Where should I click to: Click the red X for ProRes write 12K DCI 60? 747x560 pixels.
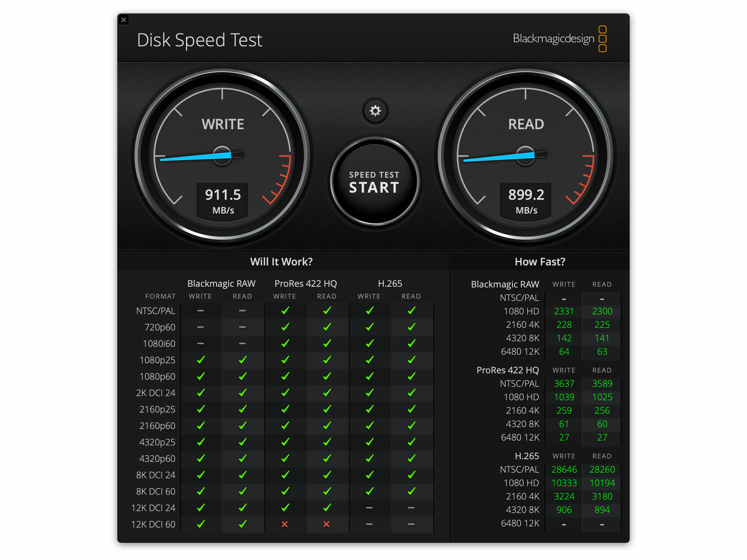point(285,524)
